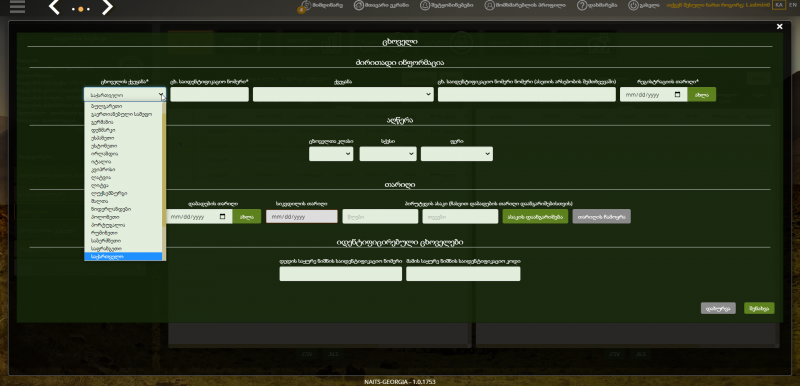Select ლატვია from country list

(x=123, y=177)
